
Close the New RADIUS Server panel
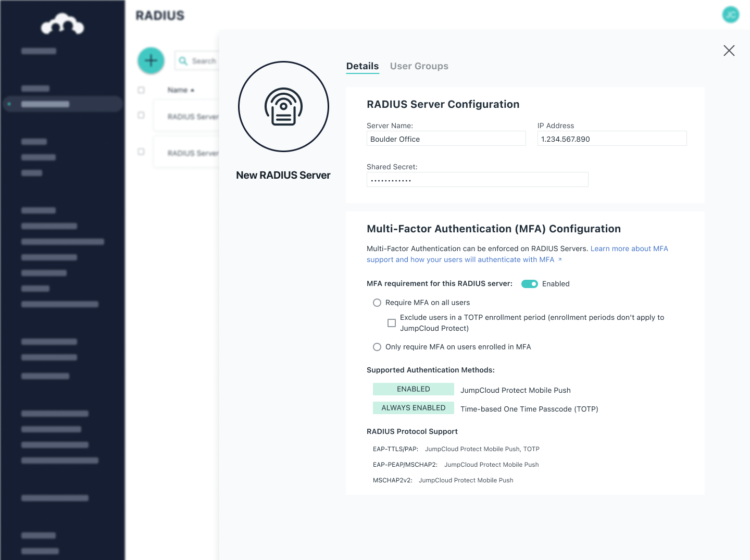pyautogui.click(x=729, y=51)
